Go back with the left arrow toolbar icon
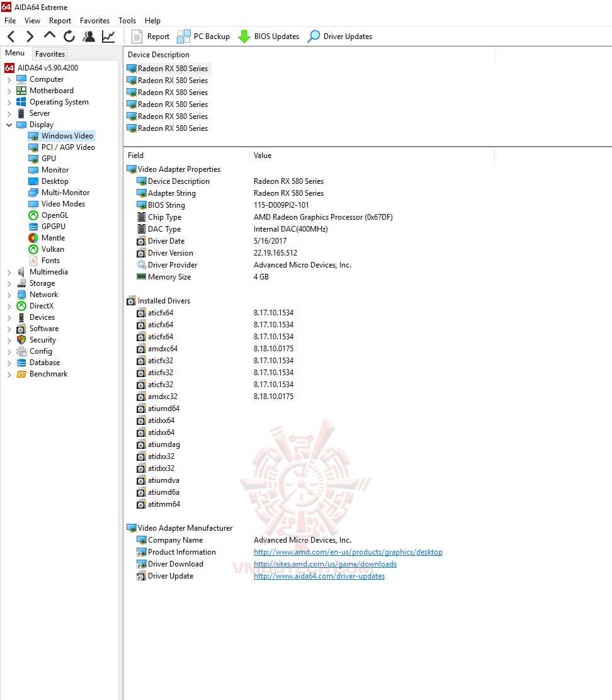This screenshot has width=612, height=700. tap(11, 36)
